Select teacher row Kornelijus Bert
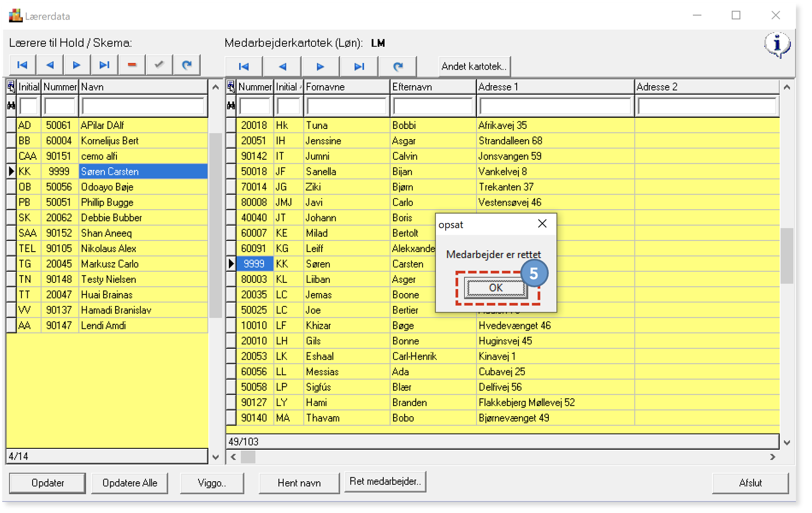The image size is (812, 513). (x=107, y=141)
